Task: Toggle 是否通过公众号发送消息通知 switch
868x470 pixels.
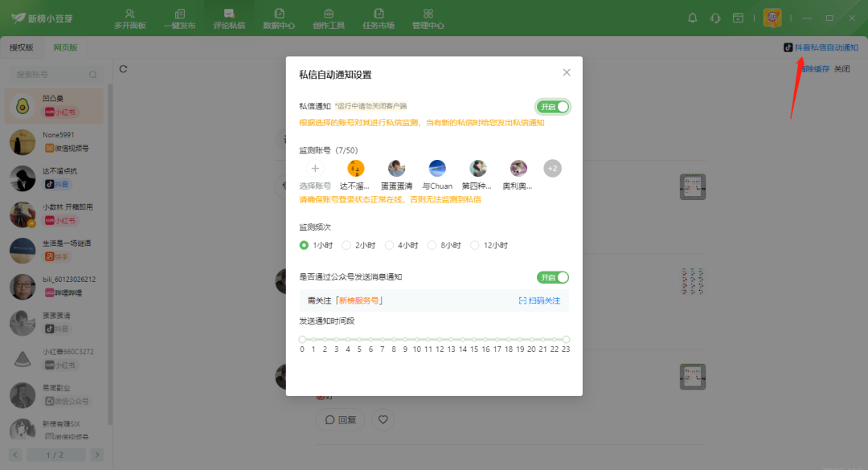Action: 552,277
